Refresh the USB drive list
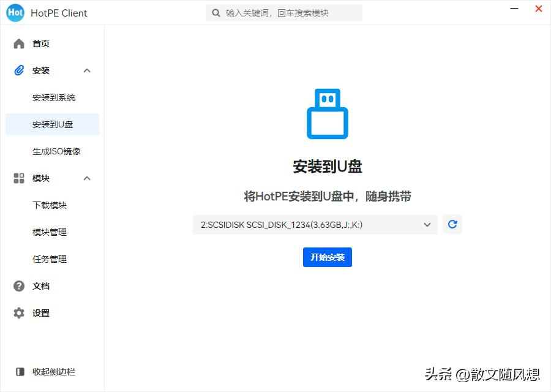The image size is (551, 392). pos(452,224)
